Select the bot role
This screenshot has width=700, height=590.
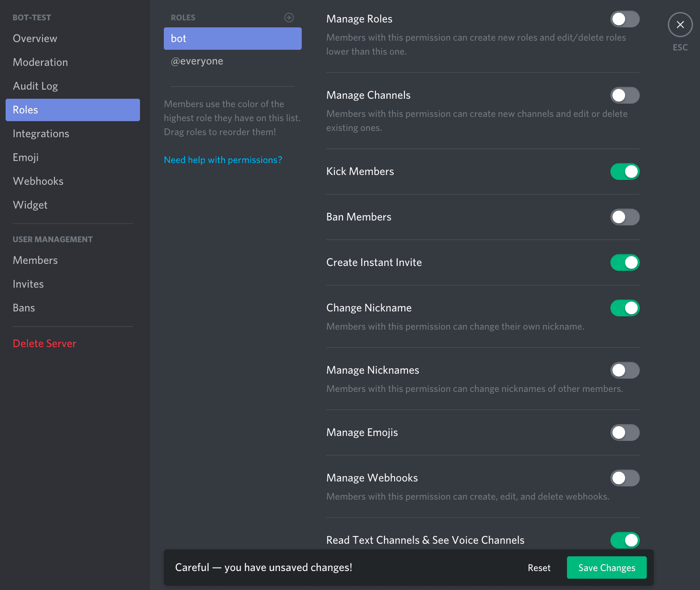(x=232, y=38)
